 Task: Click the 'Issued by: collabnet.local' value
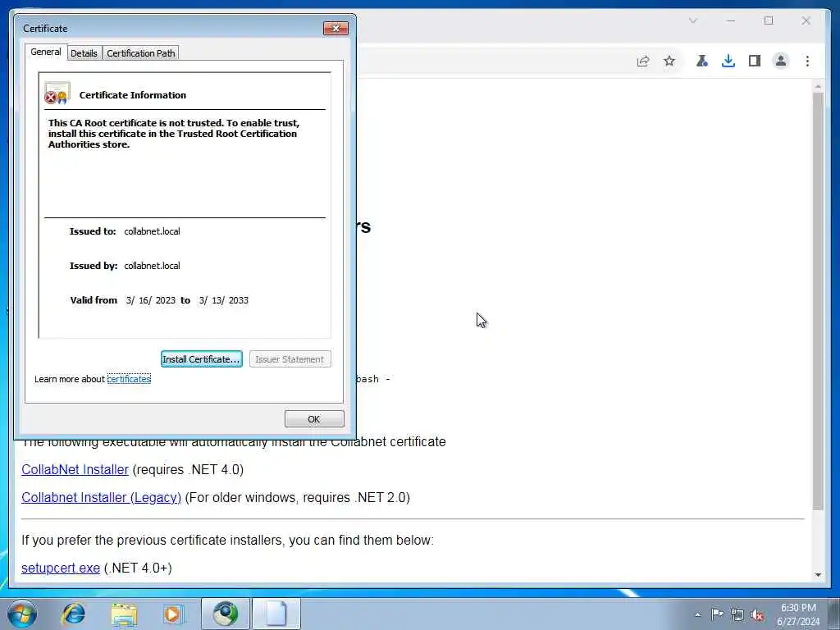152,266
